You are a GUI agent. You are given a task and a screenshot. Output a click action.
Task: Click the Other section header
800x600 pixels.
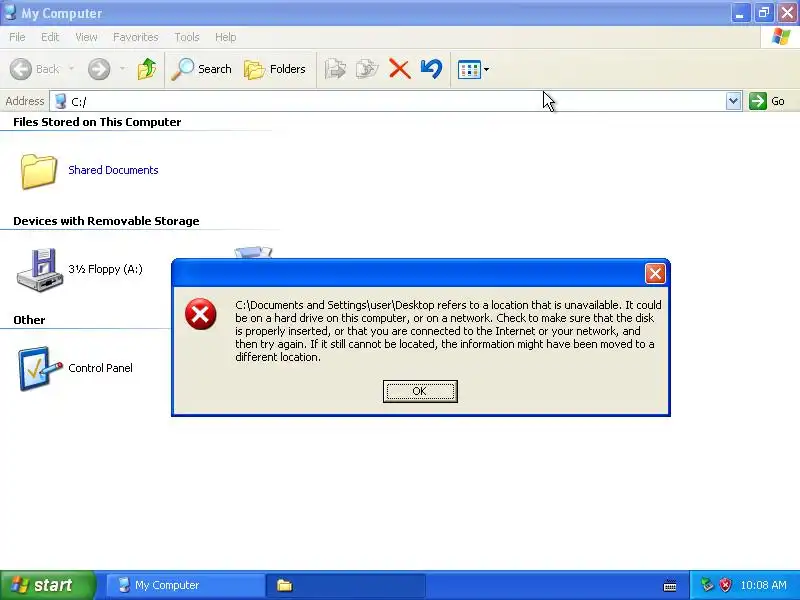click(x=29, y=320)
